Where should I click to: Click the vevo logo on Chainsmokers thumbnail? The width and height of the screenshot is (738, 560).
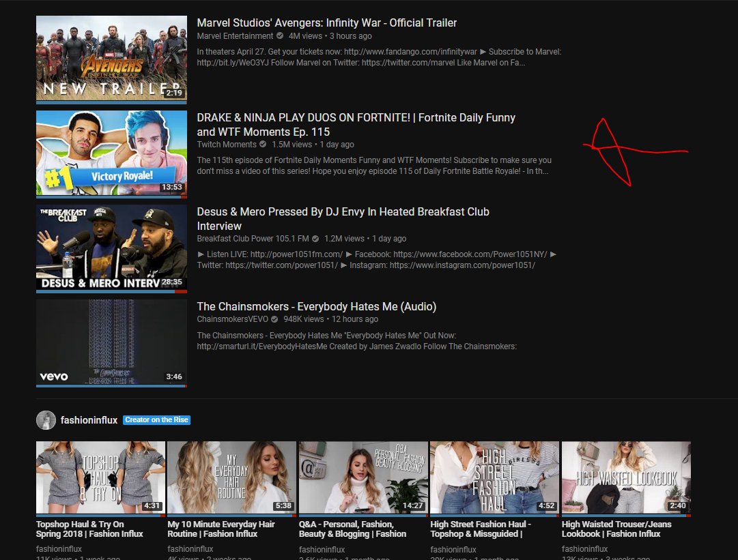(54, 377)
